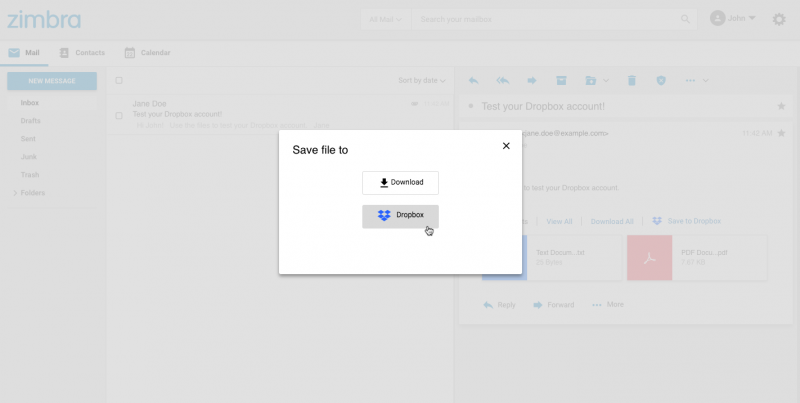The height and width of the screenshot is (403, 800).
Task: Delete the message with the trash icon
Action: tap(632, 81)
